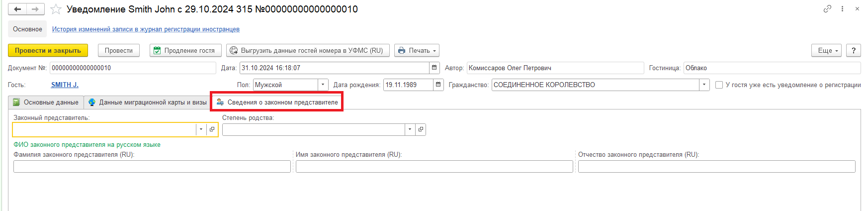Click the Пол field showing Мужской
The height and width of the screenshot is (211, 868).
pos(285,85)
